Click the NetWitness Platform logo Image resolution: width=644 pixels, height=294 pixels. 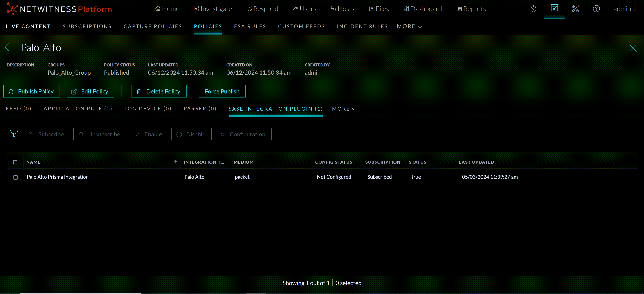59,9
